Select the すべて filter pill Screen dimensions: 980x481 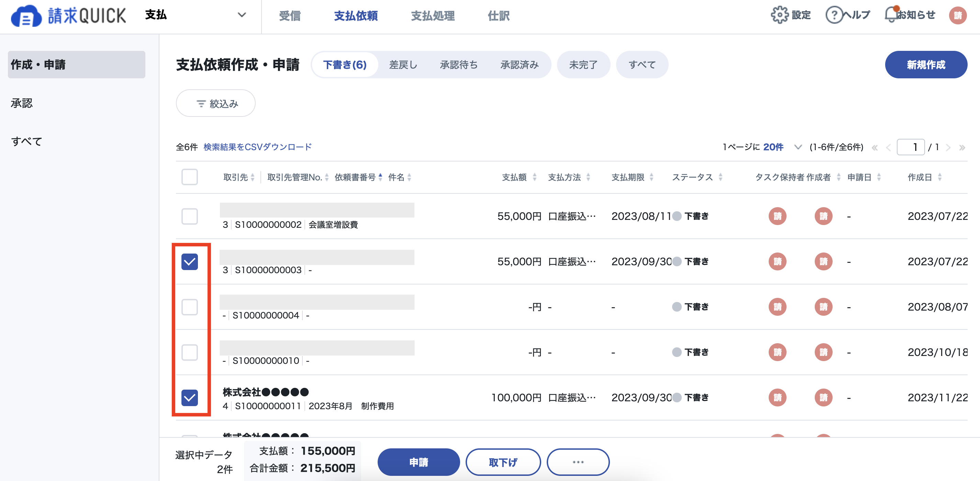coord(642,65)
